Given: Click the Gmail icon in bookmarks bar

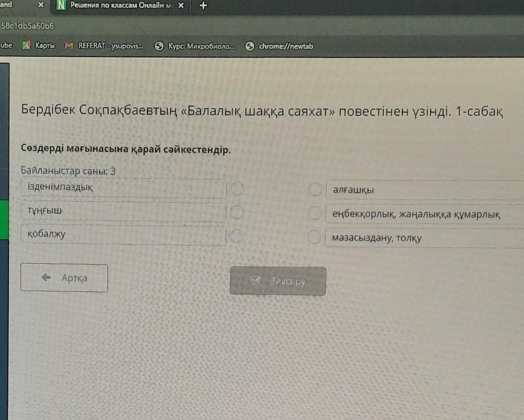Looking at the screenshot, I should tap(69, 45).
